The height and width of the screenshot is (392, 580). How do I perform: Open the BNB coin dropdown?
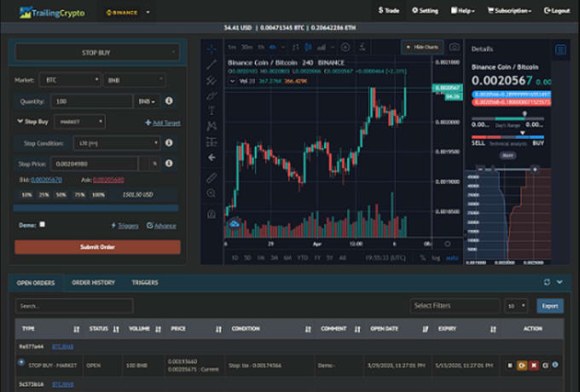point(135,80)
